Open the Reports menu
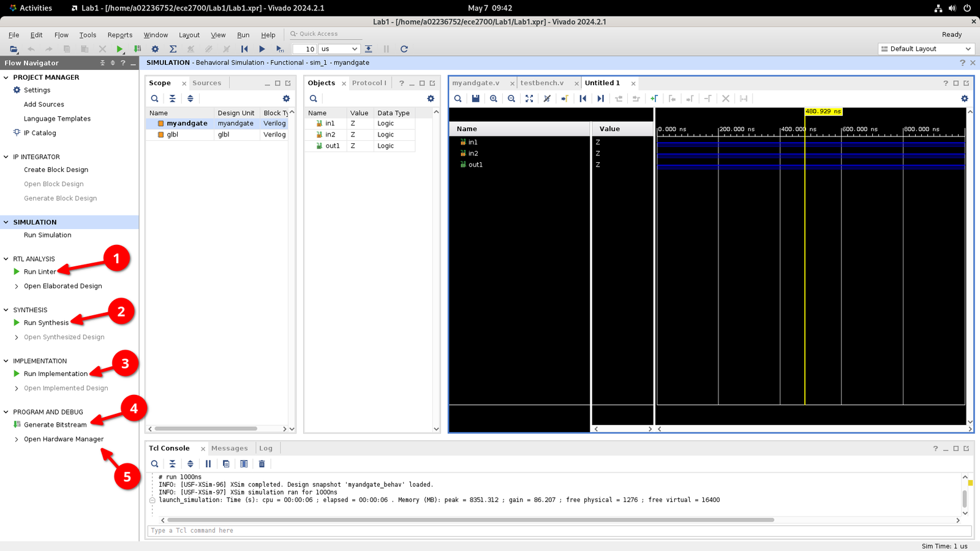The image size is (980, 551). click(120, 35)
